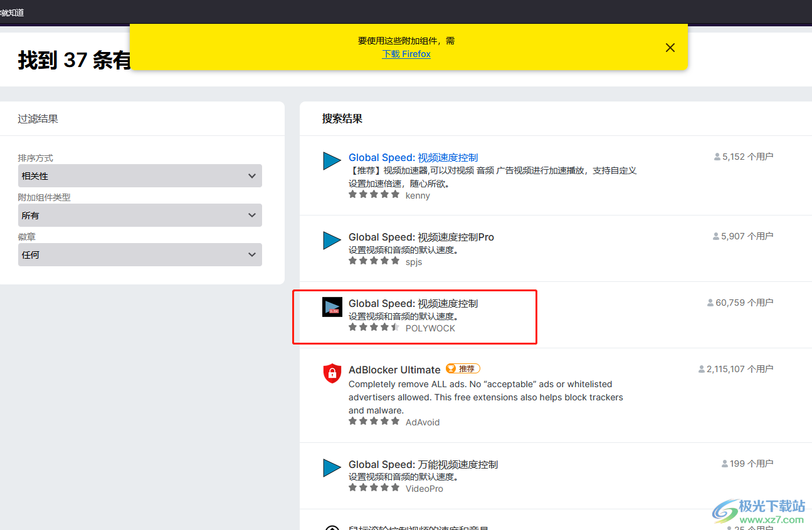812x530 pixels.
Task: Click the star rating beside AdAvoid
Action: (x=374, y=422)
